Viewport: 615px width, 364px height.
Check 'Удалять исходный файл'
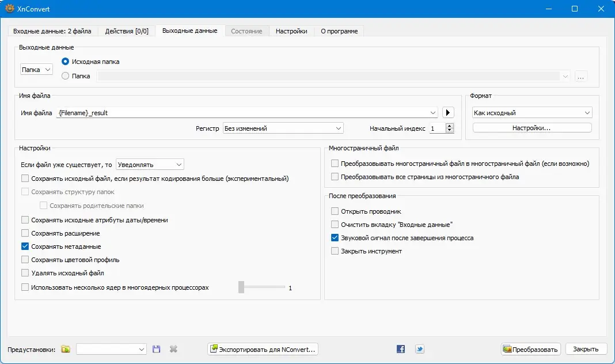tap(25, 272)
